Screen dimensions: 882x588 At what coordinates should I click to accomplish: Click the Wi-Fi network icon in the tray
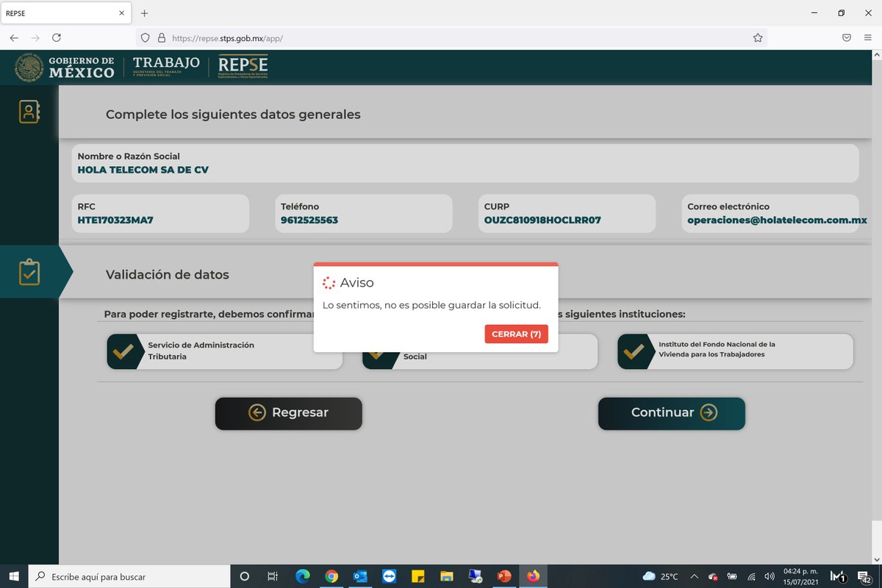751,577
